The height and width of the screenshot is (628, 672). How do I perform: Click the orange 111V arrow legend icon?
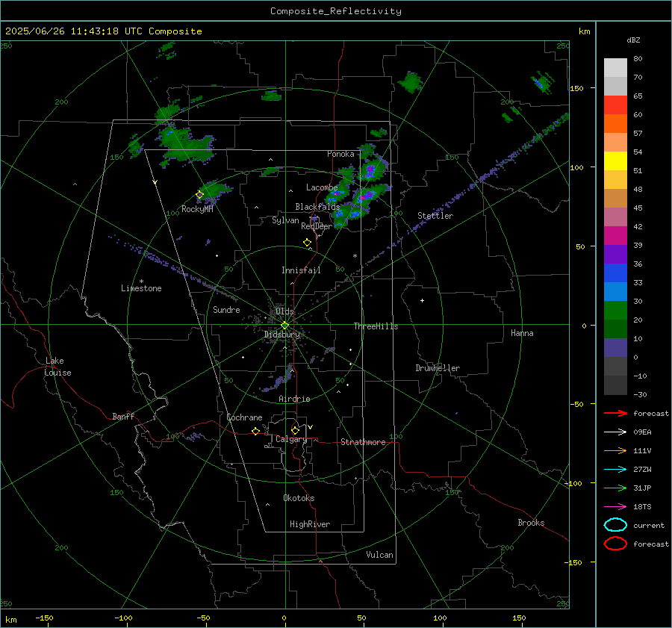click(x=615, y=450)
